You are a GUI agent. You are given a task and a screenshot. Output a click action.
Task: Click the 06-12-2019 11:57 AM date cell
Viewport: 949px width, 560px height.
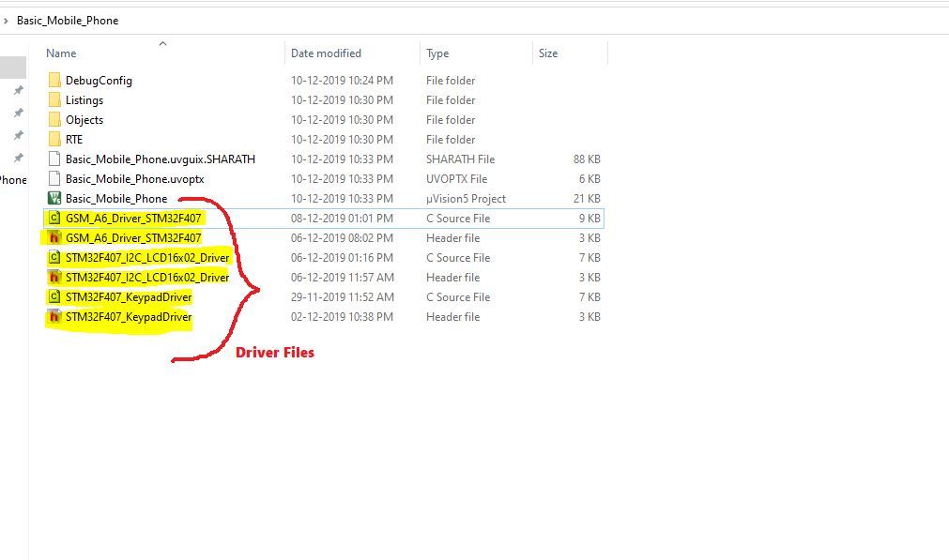coord(342,278)
